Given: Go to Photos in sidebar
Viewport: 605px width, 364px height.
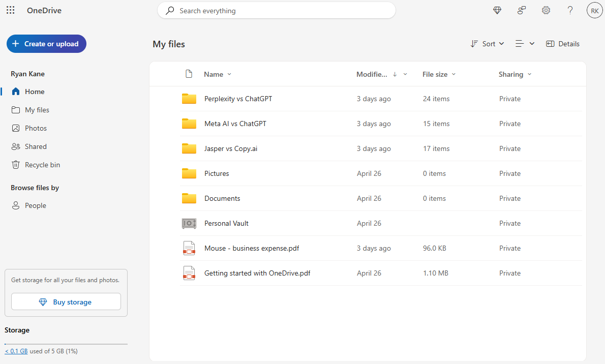Looking at the screenshot, I should click(x=36, y=128).
